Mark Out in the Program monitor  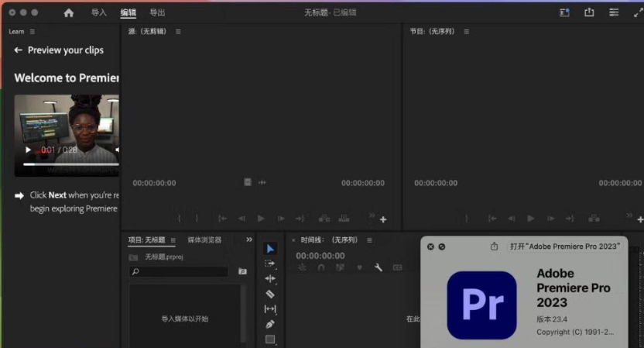(466, 219)
